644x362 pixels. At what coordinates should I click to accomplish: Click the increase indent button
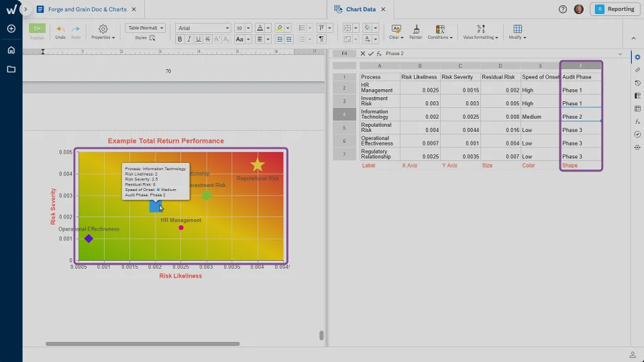coord(289,39)
